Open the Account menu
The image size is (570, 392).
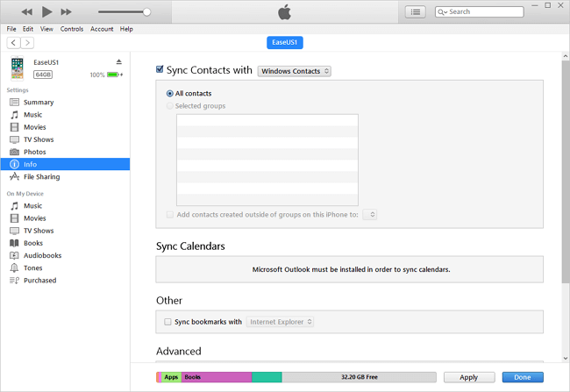pos(102,29)
